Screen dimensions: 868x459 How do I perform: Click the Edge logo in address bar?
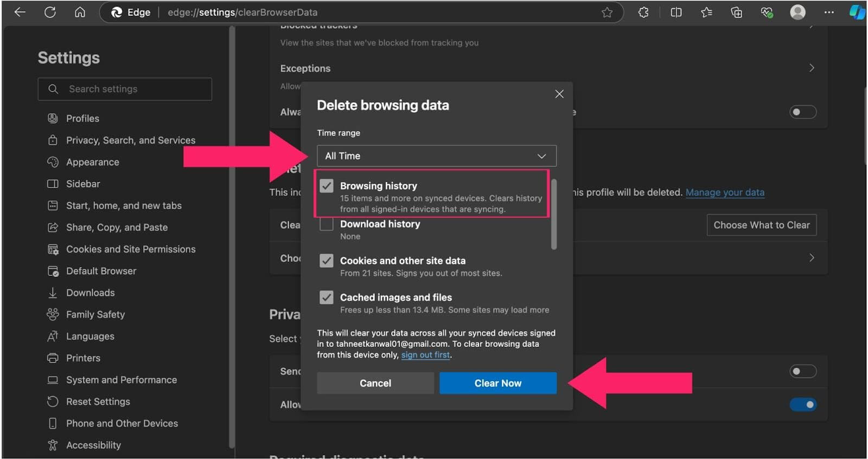[x=117, y=12]
